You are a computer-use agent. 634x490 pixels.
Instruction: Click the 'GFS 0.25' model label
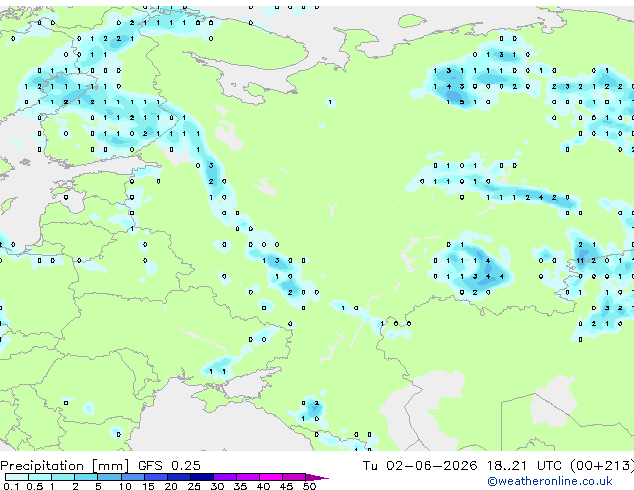tap(169, 466)
